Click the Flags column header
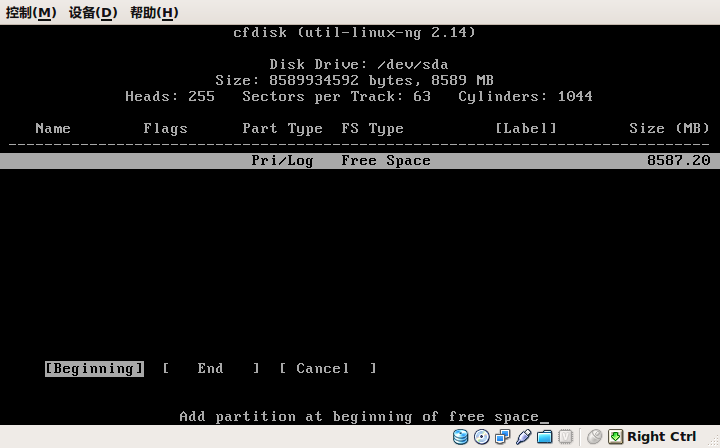Viewport: 720px width, 448px height. 165,129
